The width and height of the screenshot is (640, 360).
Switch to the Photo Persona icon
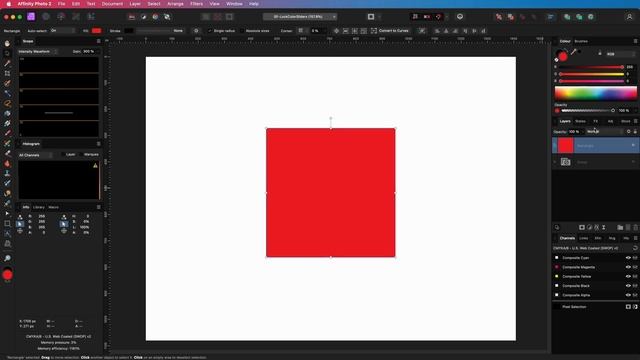pos(31,17)
